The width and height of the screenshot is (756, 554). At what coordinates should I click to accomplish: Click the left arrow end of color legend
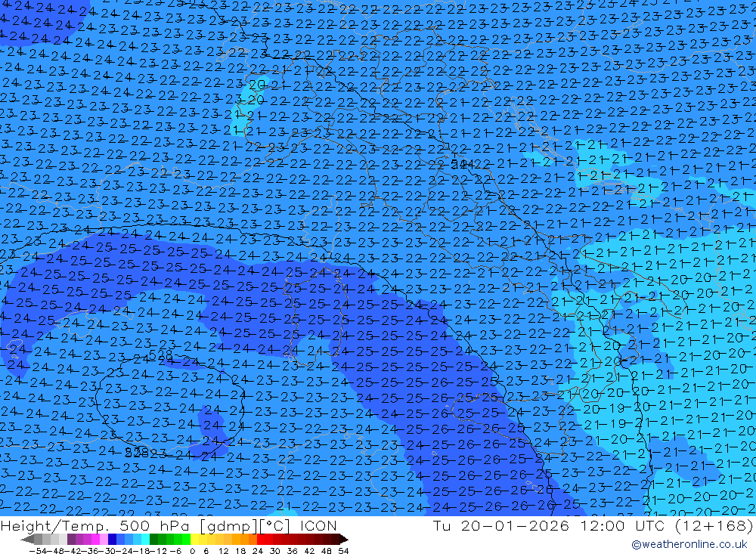pos(27,539)
